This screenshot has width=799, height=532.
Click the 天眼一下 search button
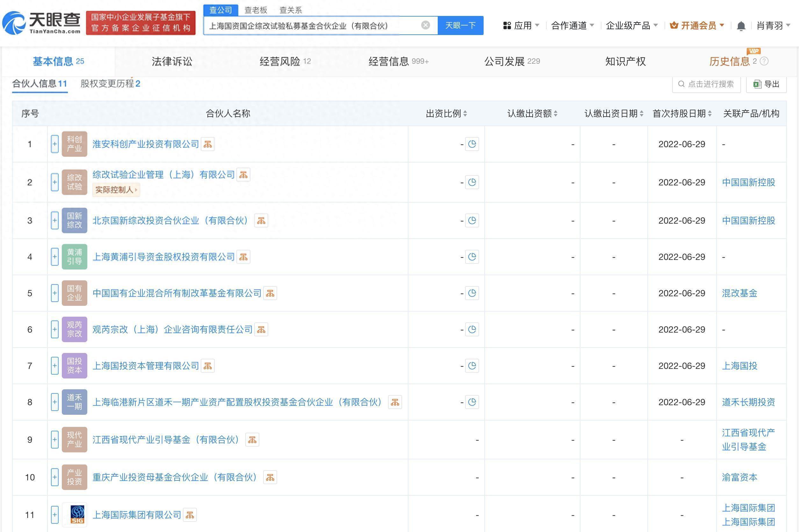point(460,25)
